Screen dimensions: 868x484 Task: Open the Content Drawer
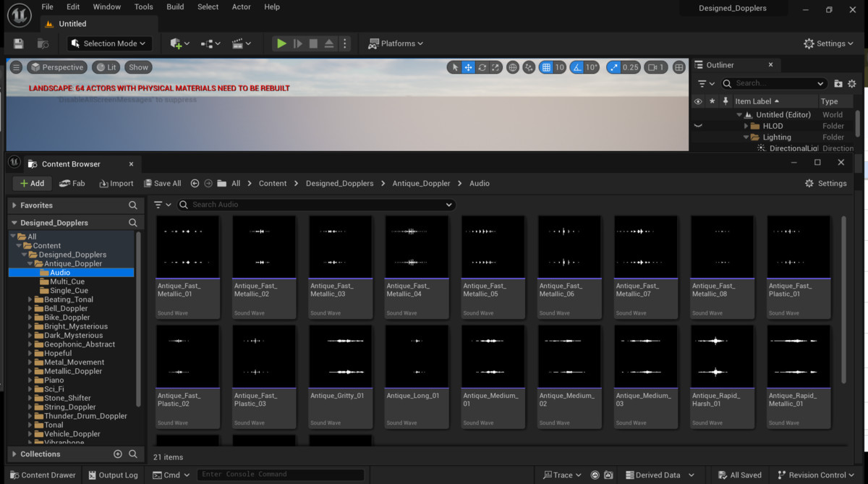[x=41, y=475]
